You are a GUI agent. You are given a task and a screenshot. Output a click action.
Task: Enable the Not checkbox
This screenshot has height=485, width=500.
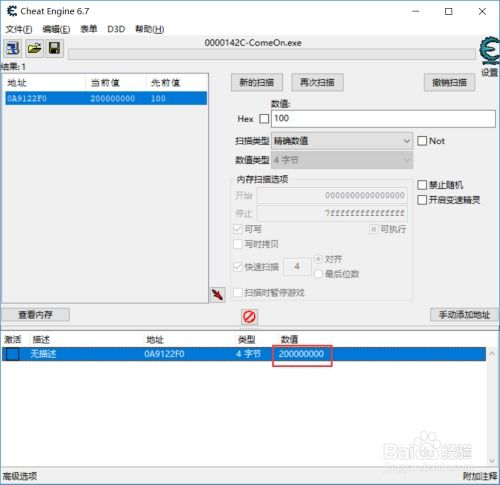(x=422, y=141)
